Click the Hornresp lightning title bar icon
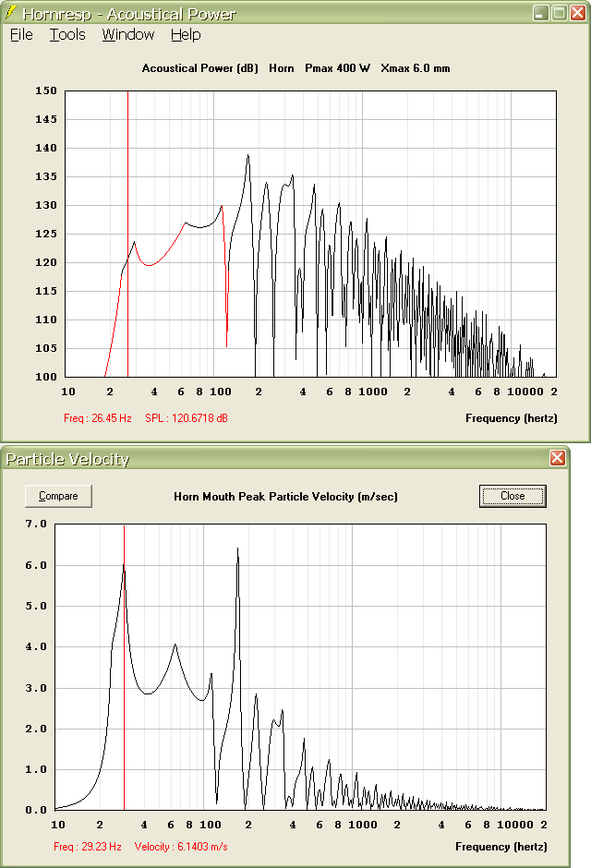Screen dimensions: 591x868 coord(10,12)
